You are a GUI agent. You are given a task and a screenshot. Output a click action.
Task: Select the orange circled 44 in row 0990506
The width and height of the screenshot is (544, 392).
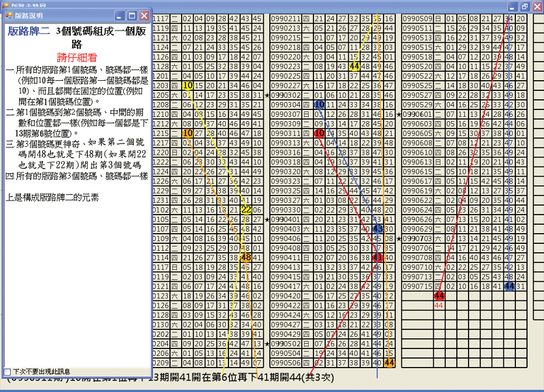point(389,363)
